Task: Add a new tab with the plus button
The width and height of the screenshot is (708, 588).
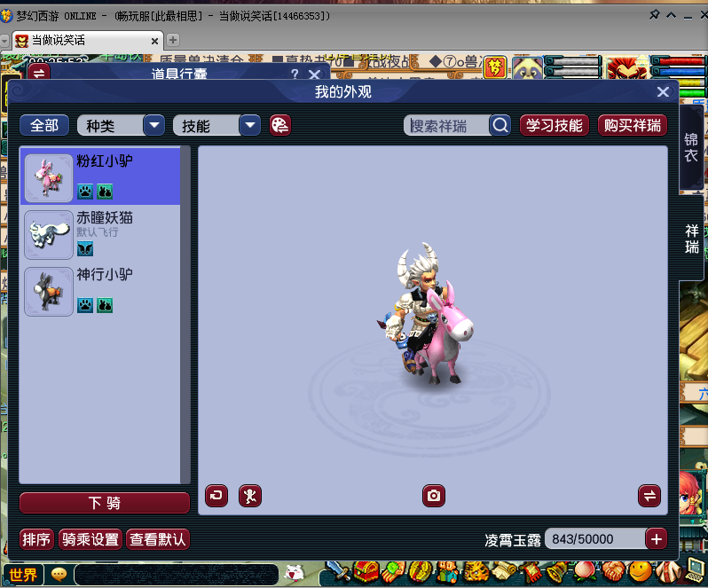Action: point(172,40)
